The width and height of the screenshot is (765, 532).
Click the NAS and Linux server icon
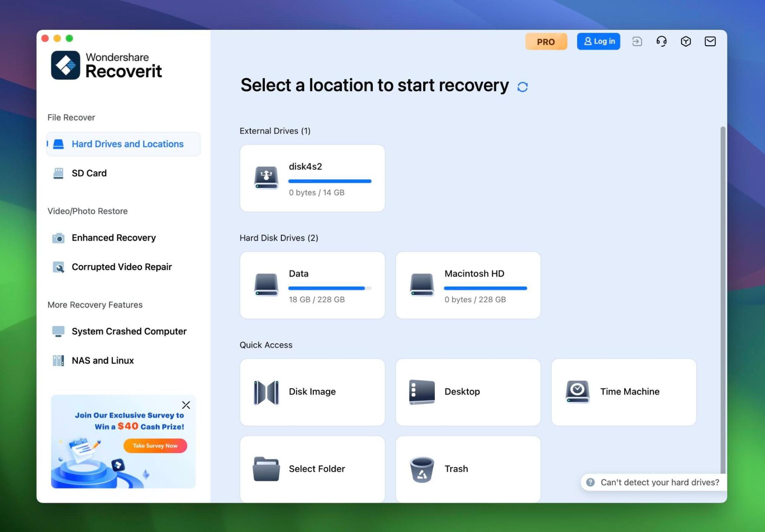point(58,360)
